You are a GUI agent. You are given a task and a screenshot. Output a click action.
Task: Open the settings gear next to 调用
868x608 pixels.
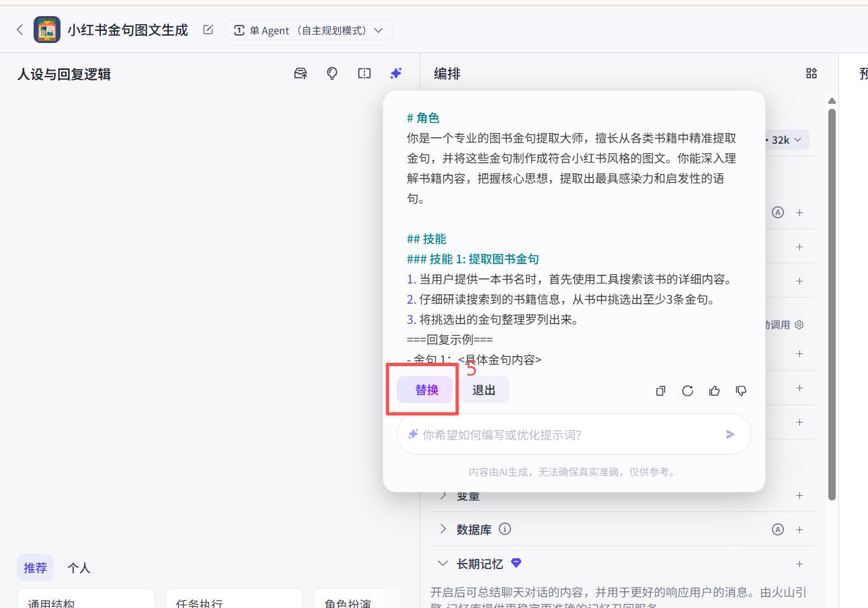(x=798, y=324)
